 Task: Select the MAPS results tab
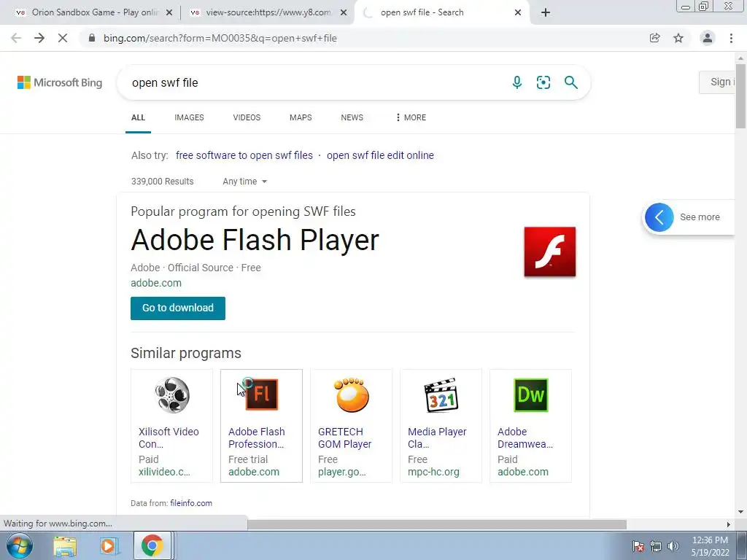[x=301, y=117]
